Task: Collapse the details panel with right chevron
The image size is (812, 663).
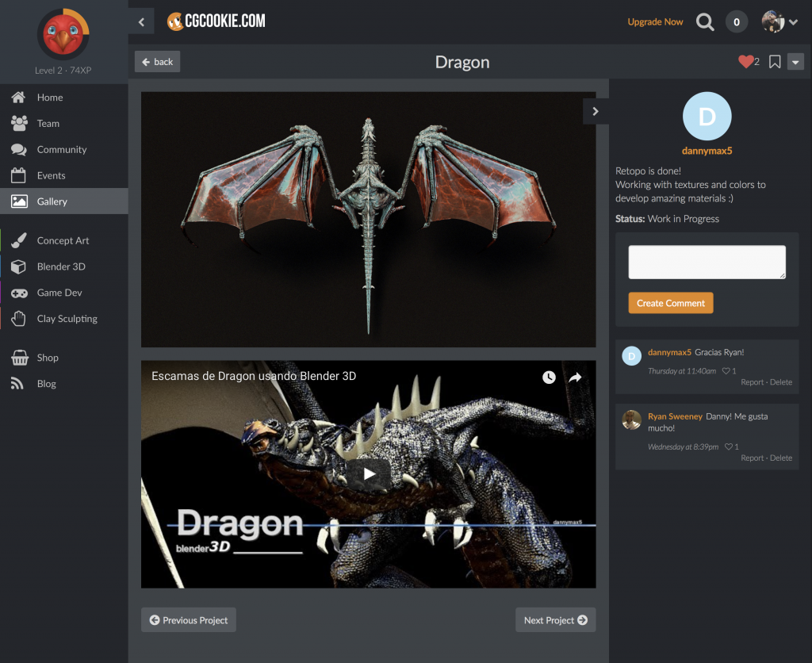Action: (596, 111)
